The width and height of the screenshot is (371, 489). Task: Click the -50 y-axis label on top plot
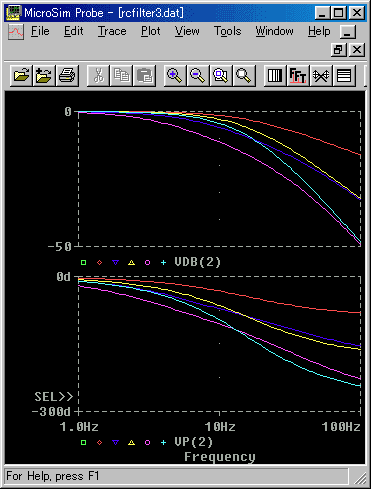pyautogui.click(x=60, y=247)
